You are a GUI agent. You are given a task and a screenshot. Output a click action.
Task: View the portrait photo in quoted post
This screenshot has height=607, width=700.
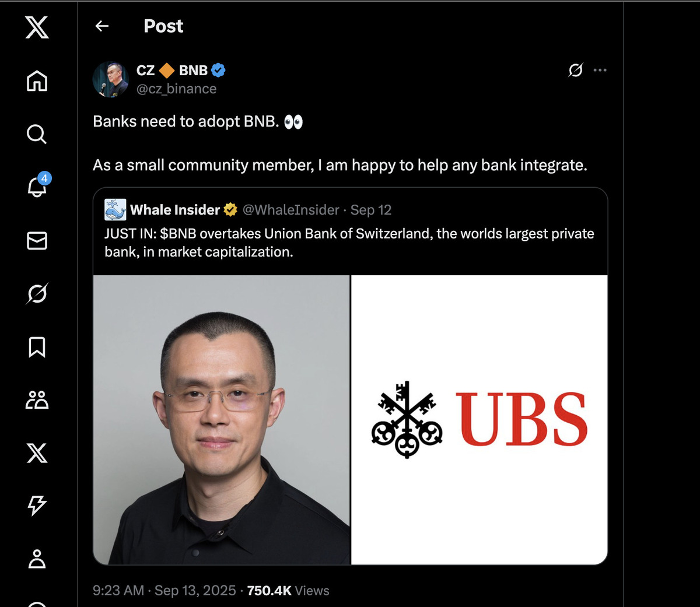pyautogui.click(x=222, y=420)
